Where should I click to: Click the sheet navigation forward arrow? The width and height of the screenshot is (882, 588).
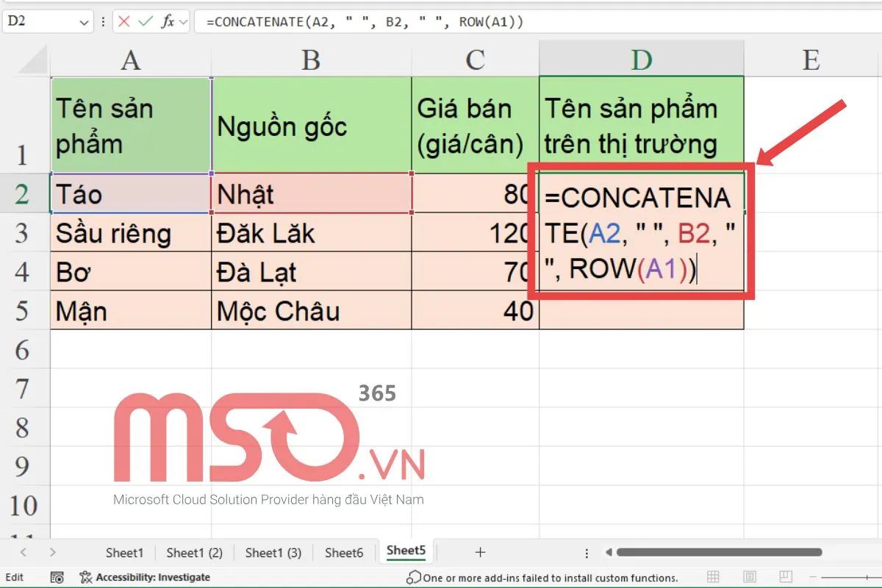point(51,552)
